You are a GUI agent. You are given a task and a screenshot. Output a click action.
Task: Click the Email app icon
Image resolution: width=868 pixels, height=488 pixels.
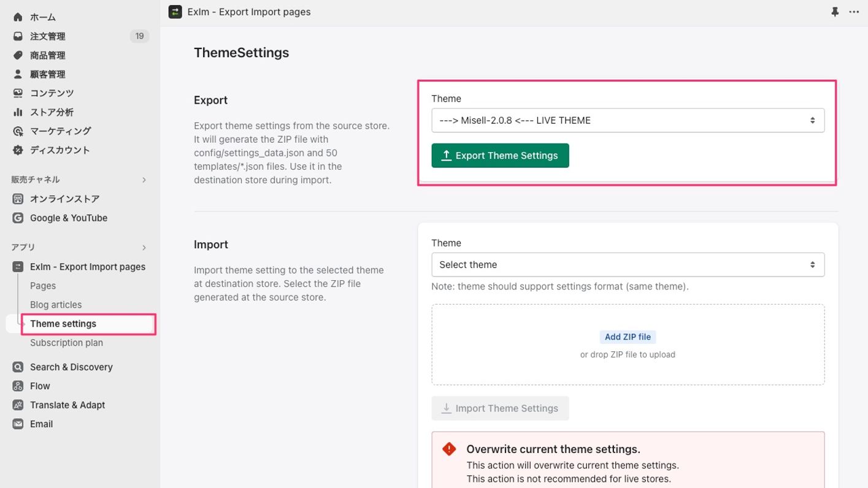coord(18,424)
